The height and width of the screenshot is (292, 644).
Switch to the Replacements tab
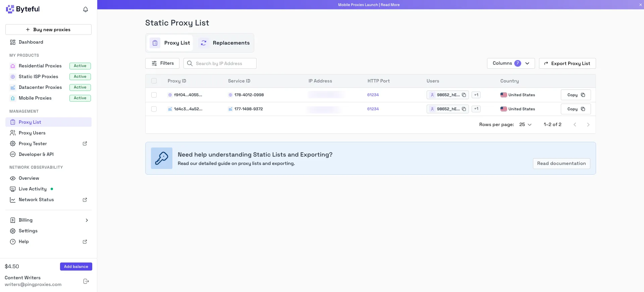(224, 43)
